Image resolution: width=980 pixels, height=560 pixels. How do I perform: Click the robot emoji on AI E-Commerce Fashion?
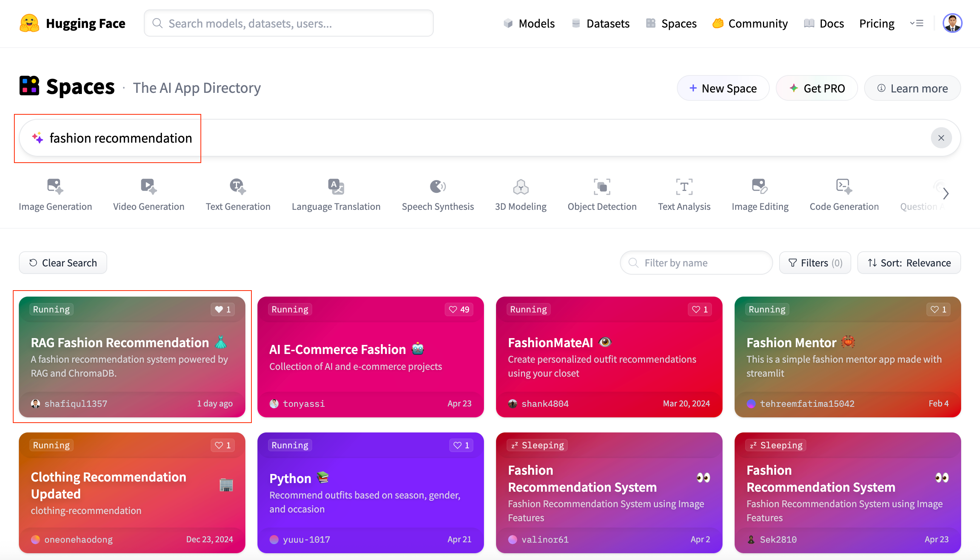tap(418, 349)
